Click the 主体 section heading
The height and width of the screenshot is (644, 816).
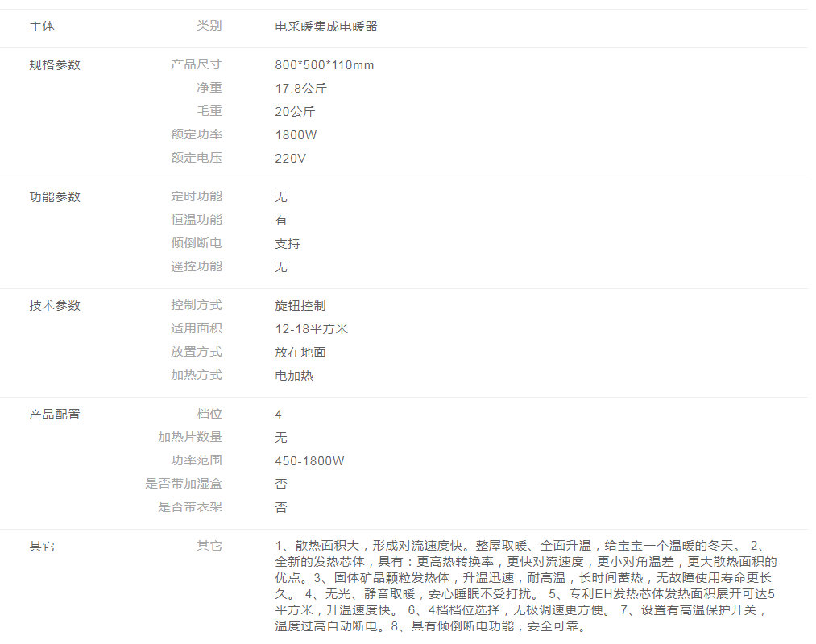point(42,27)
